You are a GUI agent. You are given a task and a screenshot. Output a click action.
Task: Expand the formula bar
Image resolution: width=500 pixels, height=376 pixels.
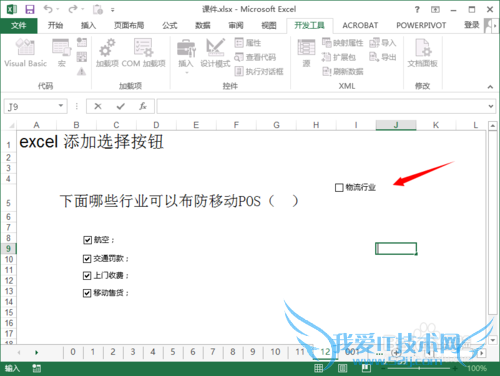tap(491, 106)
